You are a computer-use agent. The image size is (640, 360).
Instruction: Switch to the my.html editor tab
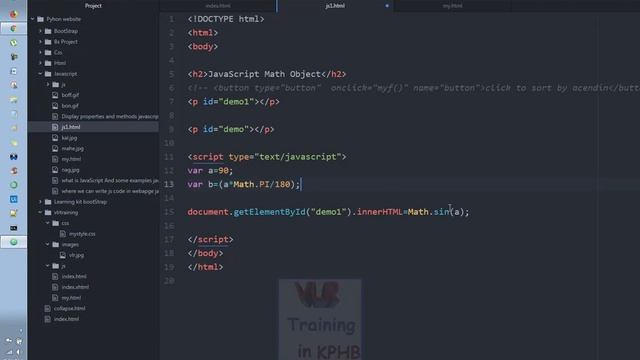(452, 6)
